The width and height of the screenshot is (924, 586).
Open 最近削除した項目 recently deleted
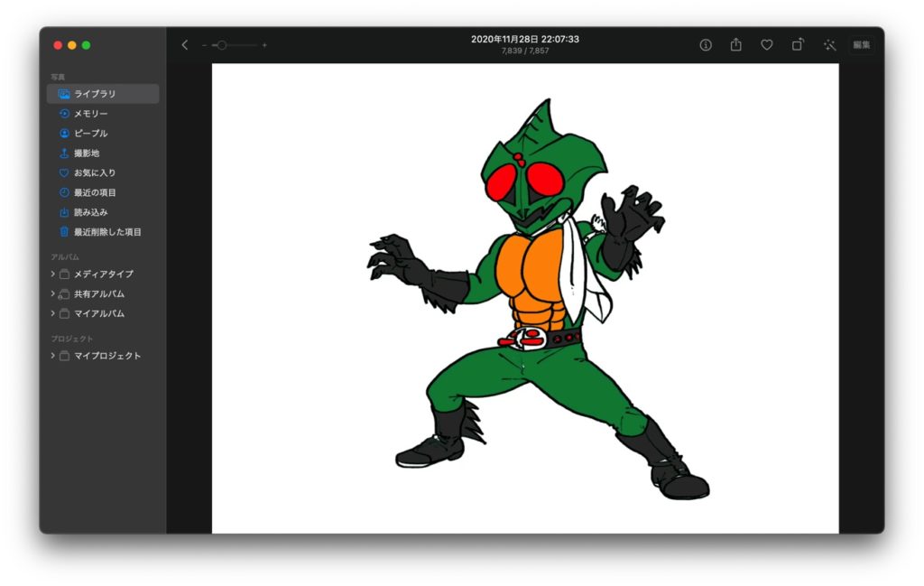[103, 232]
